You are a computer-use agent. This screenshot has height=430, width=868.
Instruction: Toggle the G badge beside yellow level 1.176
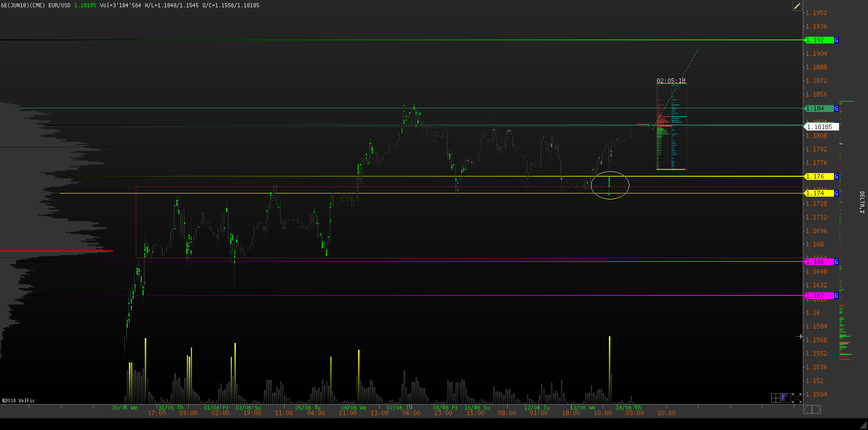pos(836,177)
